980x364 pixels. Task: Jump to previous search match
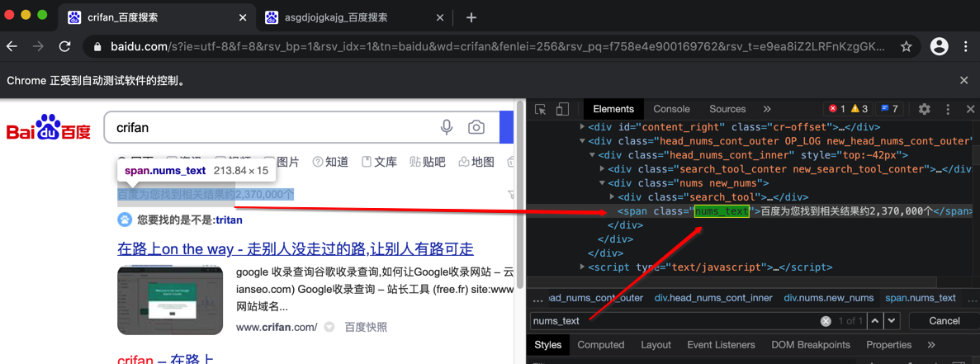click(x=875, y=321)
